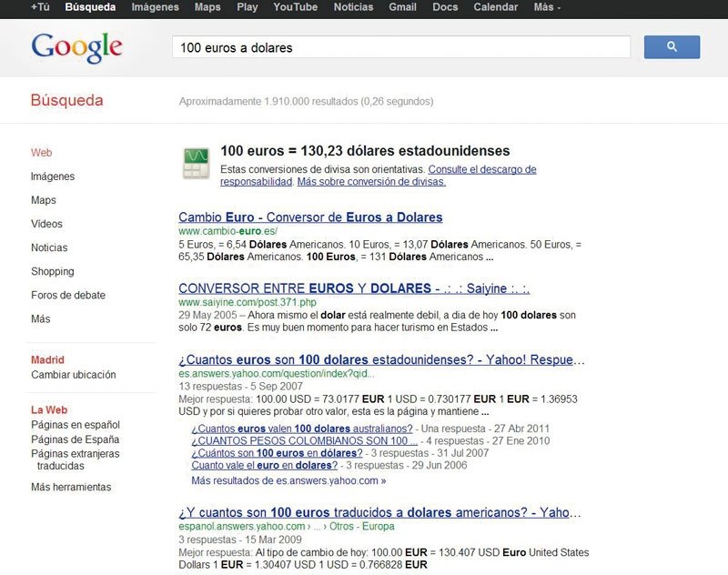The width and height of the screenshot is (728, 575).
Task: Select Noticias in the left sidebar
Action: 49,247
